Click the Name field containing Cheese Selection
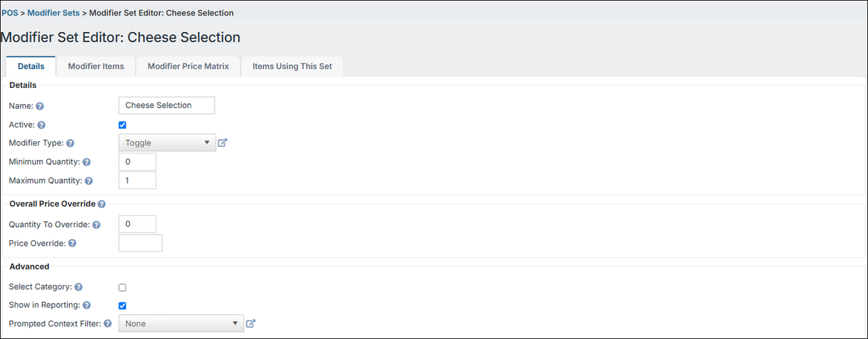Viewport: 868px width, 339px height. pyautogui.click(x=167, y=105)
